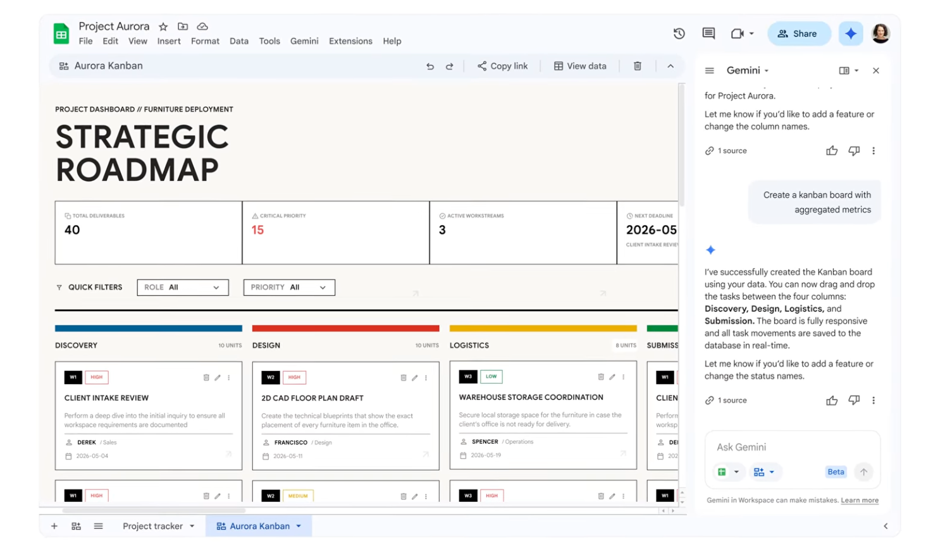
Task: Thumbs down the Project Aurora response
Action: pos(854,150)
